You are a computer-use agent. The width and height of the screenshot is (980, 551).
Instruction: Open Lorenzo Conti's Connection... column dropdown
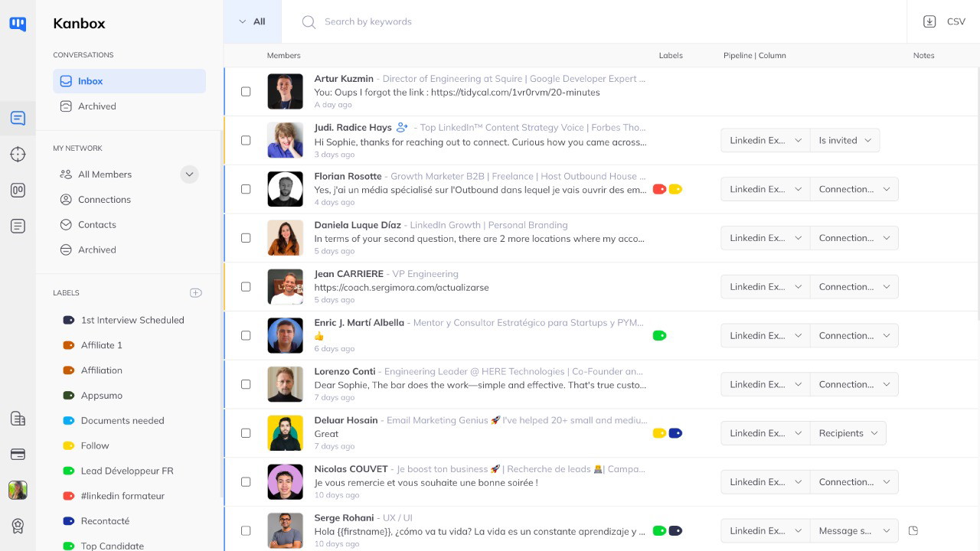tap(854, 384)
